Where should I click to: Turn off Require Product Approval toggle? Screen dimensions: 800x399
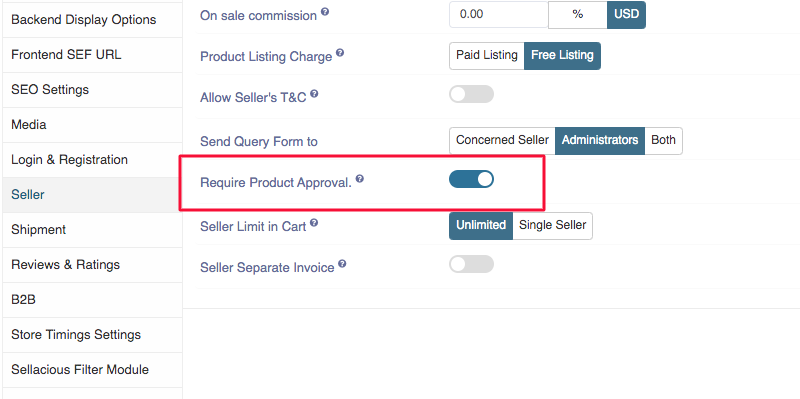click(x=471, y=179)
